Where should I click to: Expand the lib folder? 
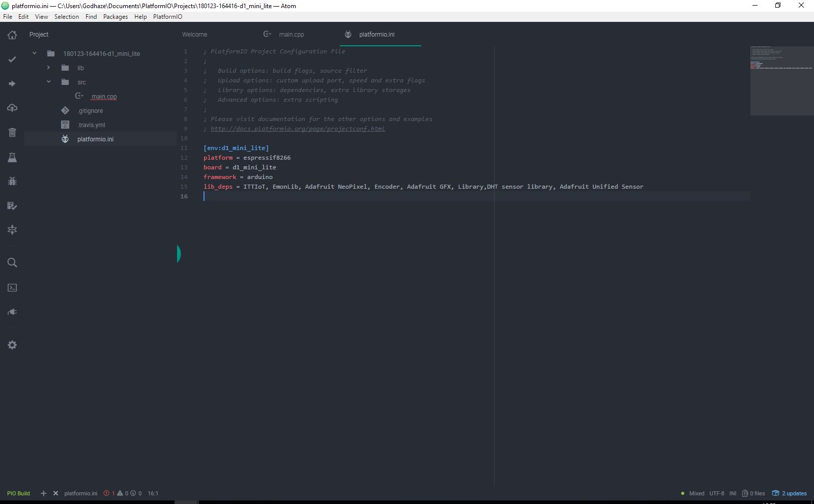[x=49, y=68]
